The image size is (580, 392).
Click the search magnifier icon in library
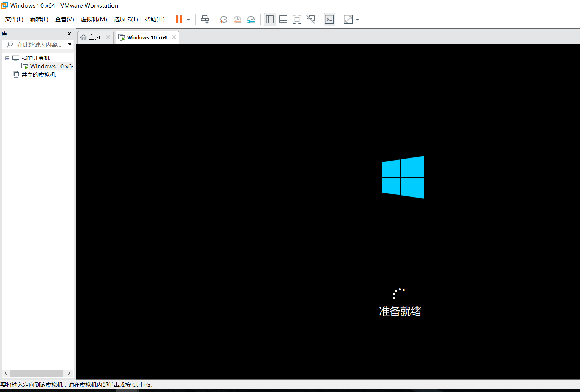[10, 45]
